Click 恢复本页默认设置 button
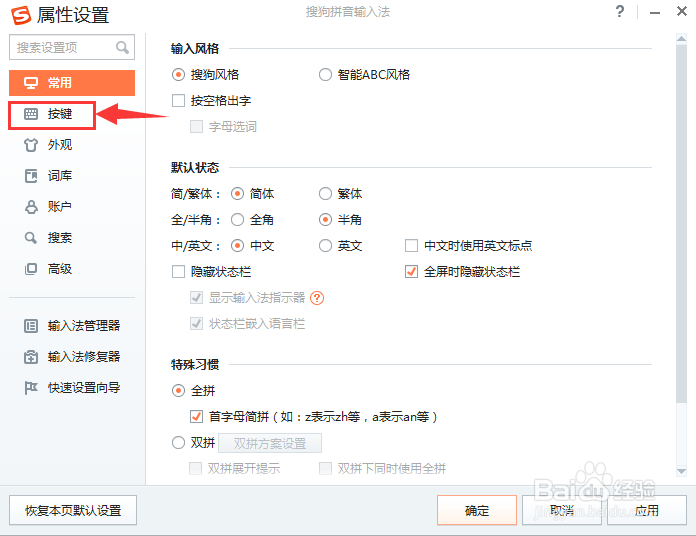Image resolution: width=696 pixels, height=536 pixels. coord(73,510)
